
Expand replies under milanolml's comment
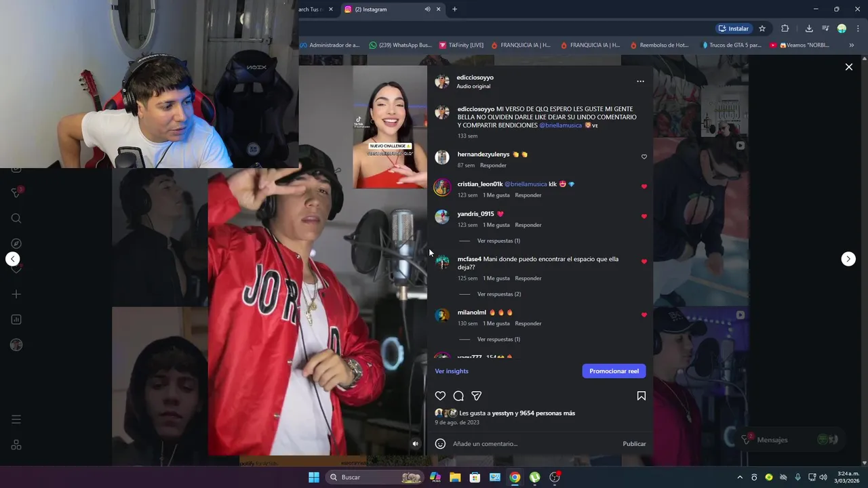tap(498, 339)
